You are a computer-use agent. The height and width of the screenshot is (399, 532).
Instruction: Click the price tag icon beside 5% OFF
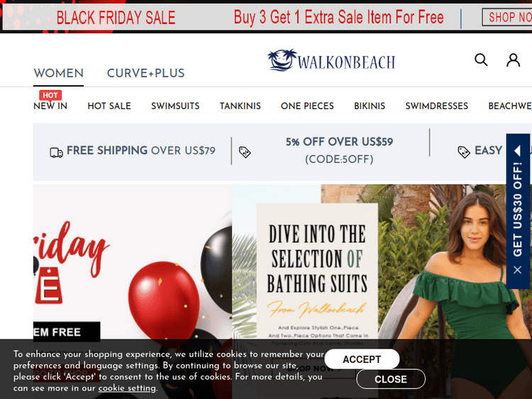245,152
